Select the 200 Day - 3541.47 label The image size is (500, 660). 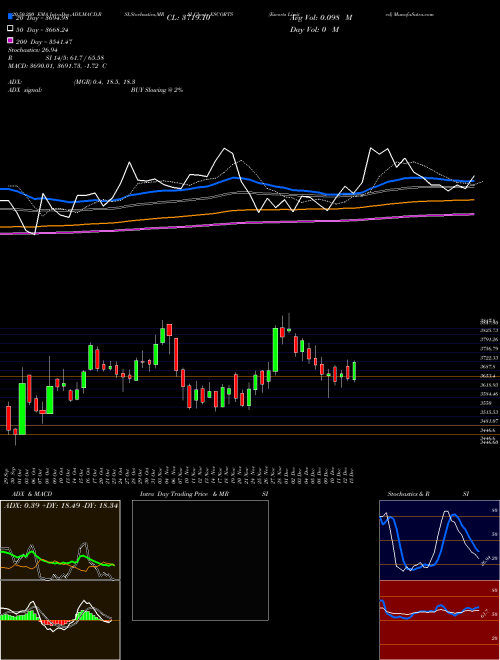(x=44, y=42)
